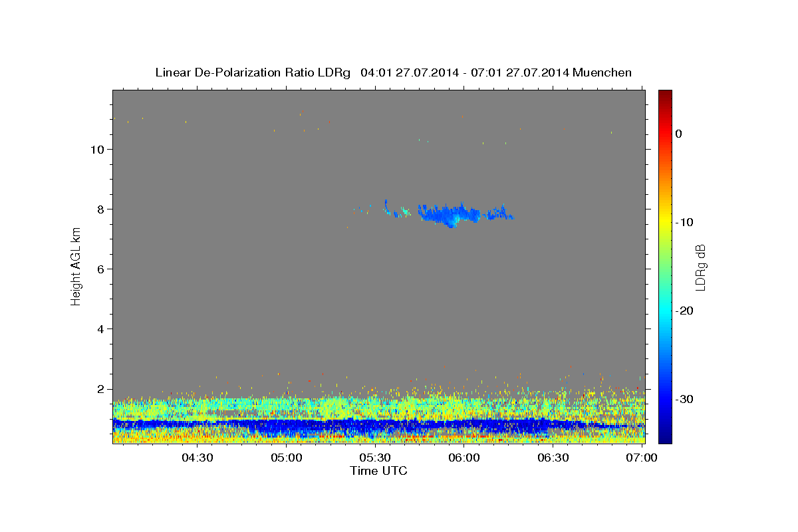
Task: Click the dark blue bottom of colorbar
Action: point(665,437)
